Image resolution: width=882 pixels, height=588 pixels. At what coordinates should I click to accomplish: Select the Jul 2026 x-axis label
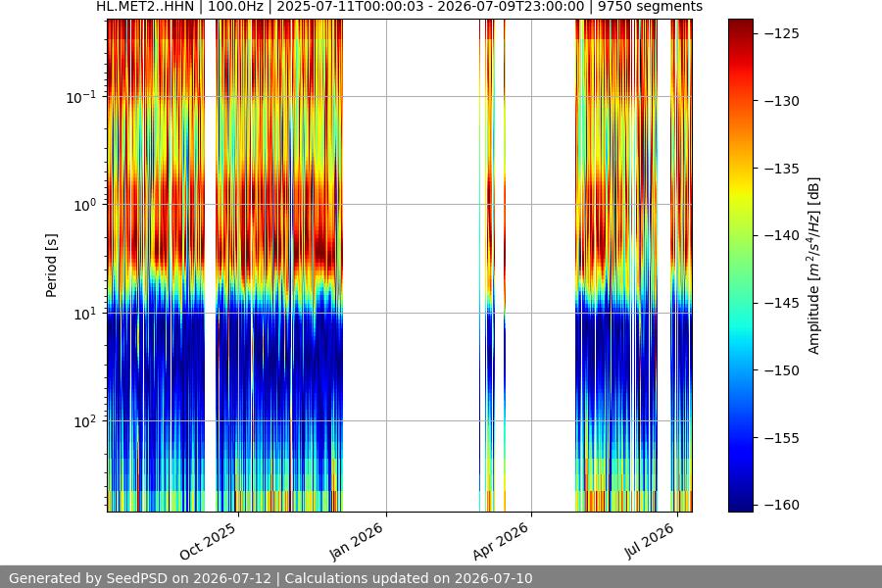(x=649, y=541)
